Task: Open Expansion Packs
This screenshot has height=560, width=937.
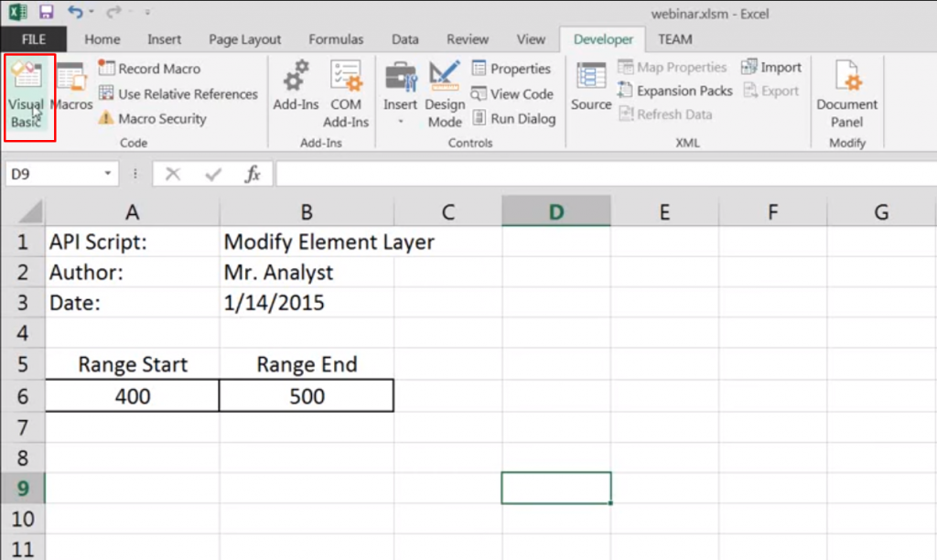Action: click(x=674, y=91)
